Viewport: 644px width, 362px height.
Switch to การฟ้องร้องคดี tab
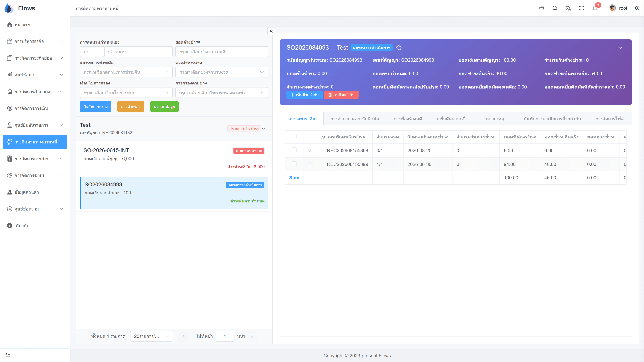click(408, 119)
